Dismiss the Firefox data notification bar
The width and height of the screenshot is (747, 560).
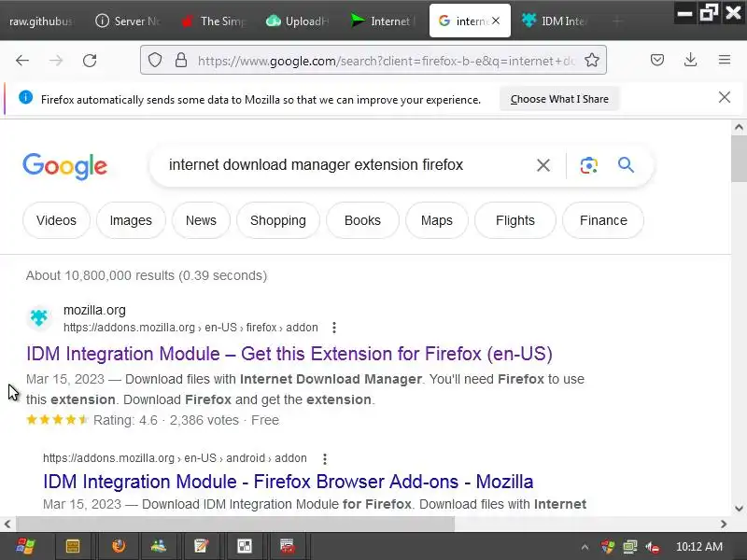click(725, 98)
